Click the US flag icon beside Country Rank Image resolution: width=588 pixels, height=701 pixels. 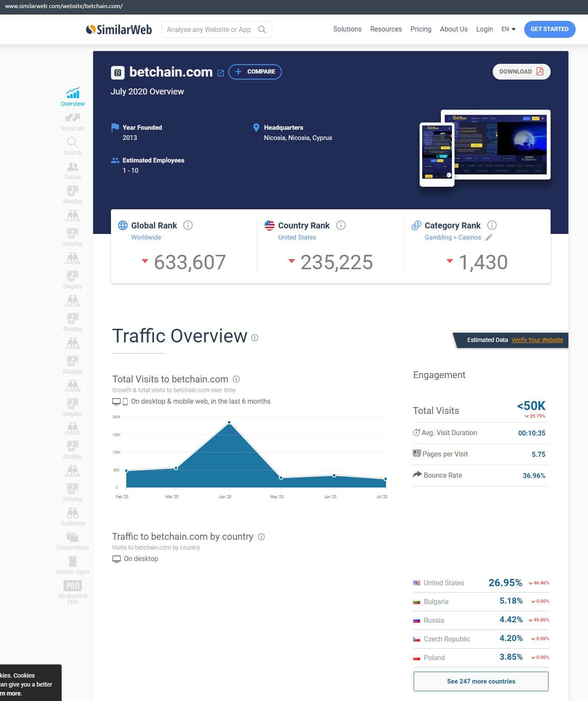[x=270, y=225]
